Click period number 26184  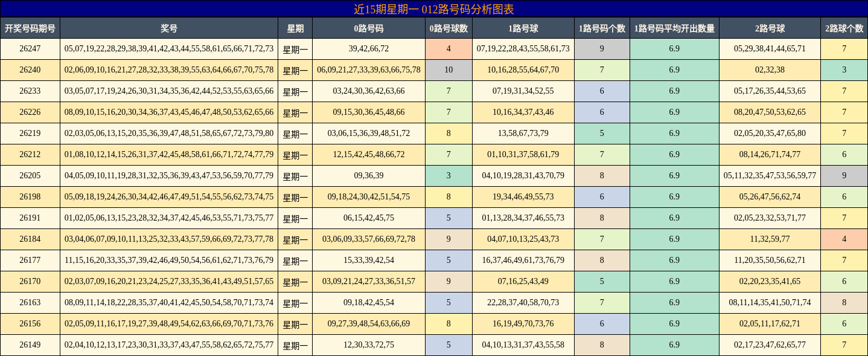[x=30, y=239]
